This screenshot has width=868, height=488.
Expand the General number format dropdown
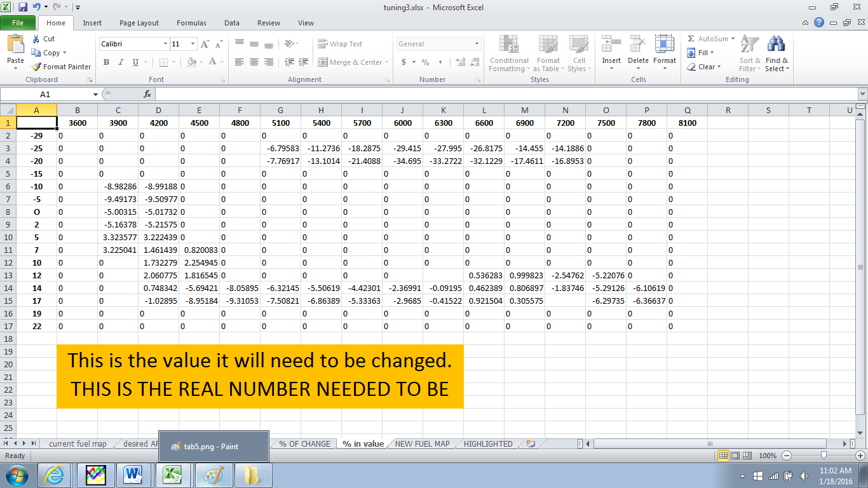point(477,44)
